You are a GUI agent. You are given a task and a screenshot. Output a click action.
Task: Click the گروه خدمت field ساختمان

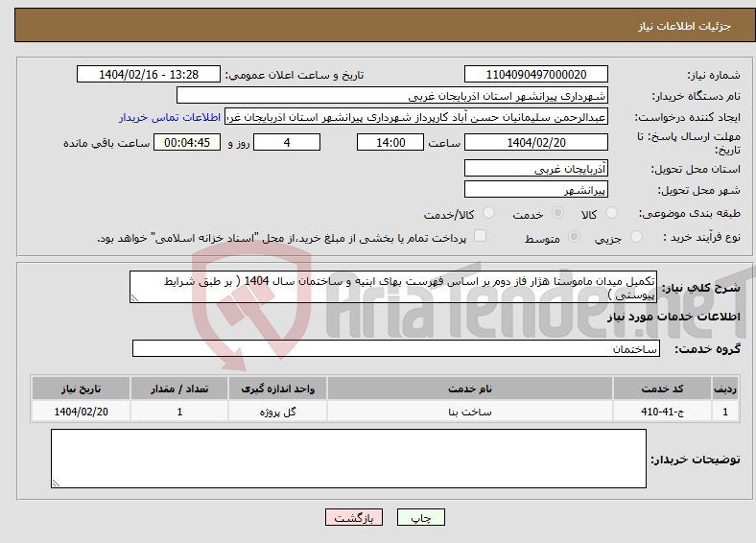coord(396,348)
